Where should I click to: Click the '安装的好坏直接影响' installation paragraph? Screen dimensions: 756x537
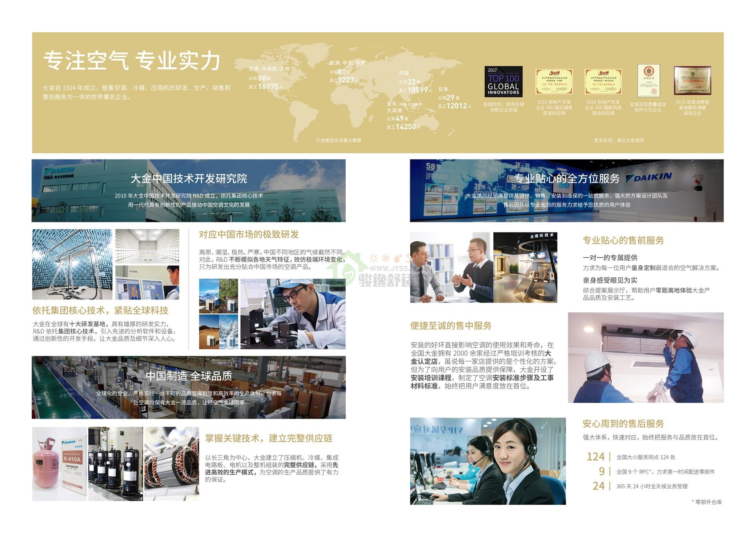tap(483, 366)
